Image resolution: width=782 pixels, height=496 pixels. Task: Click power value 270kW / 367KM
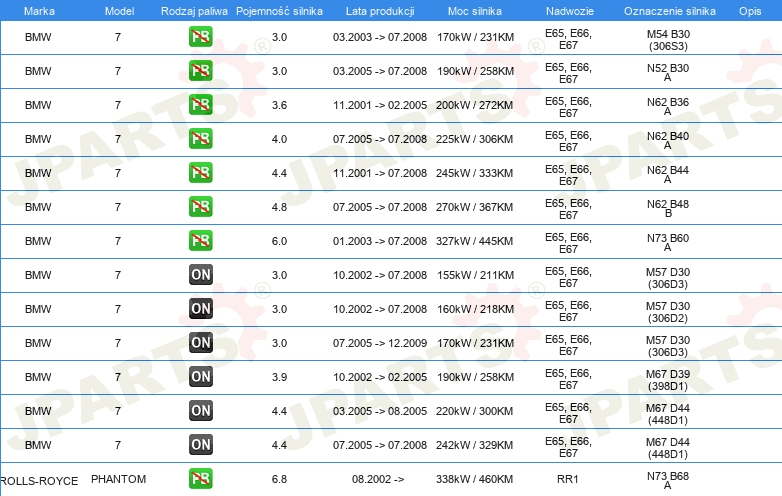click(474, 207)
